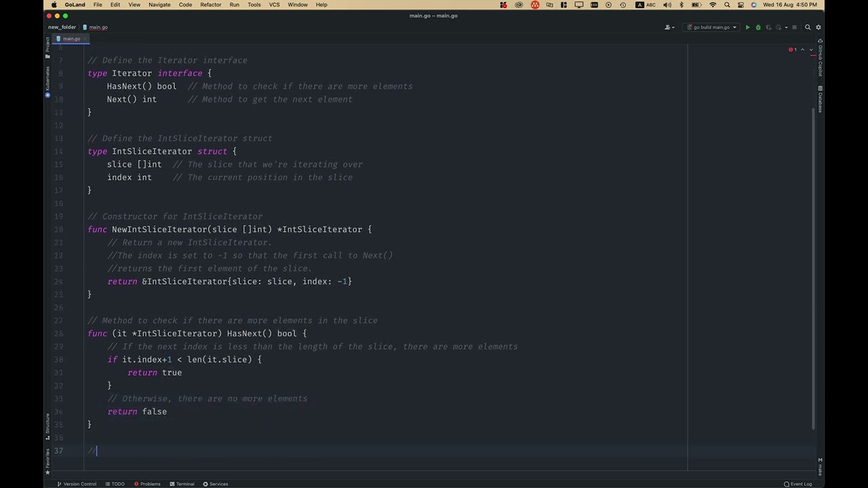
Task: Open the Services panel
Action: [215, 484]
